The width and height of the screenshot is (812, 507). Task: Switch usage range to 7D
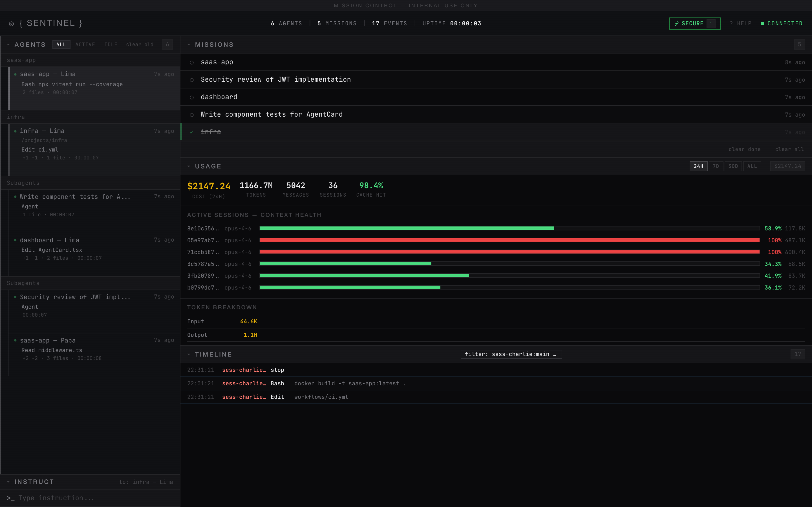716,166
